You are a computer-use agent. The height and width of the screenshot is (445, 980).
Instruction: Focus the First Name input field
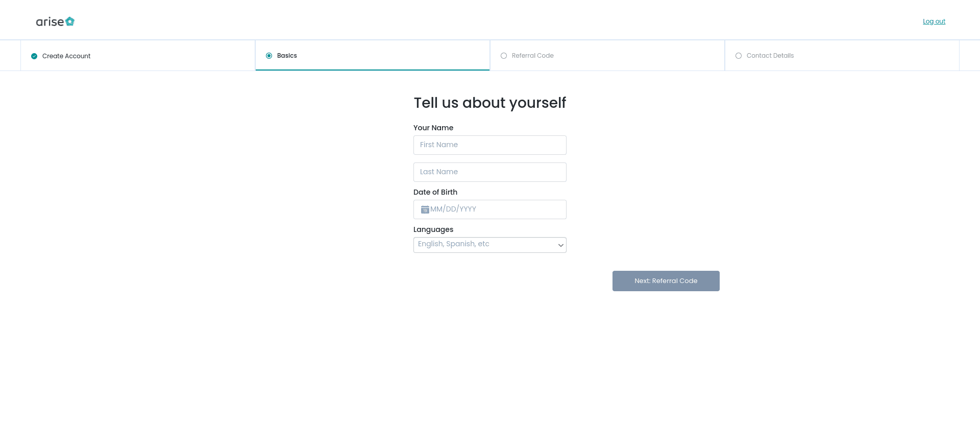click(x=490, y=145)
